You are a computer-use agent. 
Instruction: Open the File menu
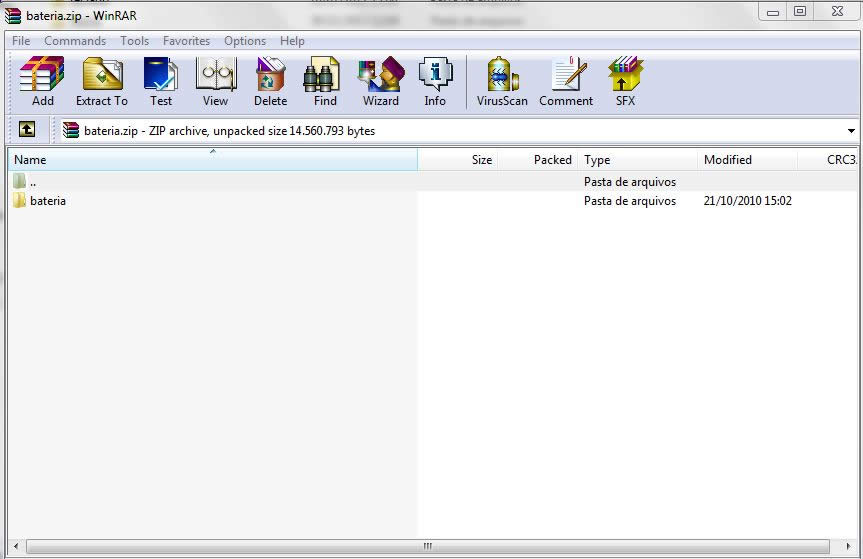[21, 41]
